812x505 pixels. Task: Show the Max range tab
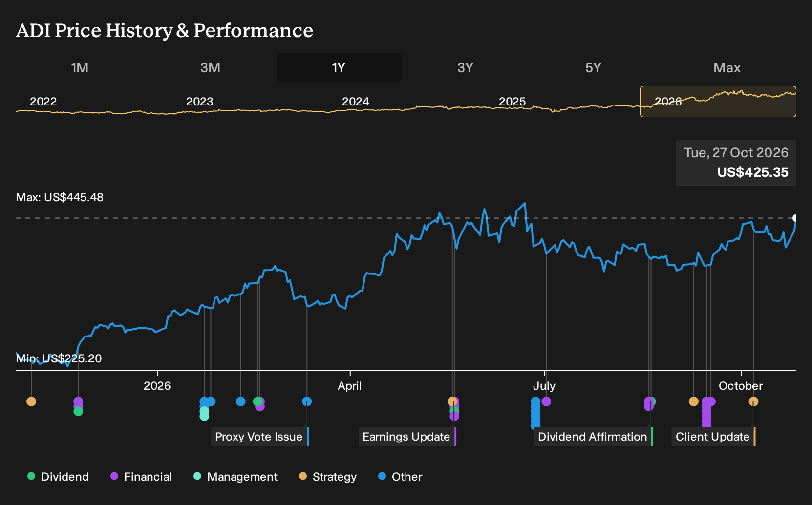click(727, 67)
